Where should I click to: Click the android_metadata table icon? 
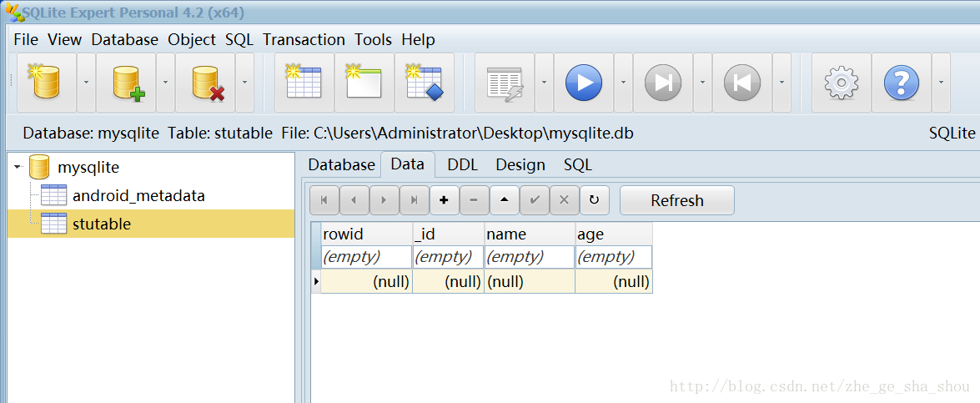pyautogui.click(x=53, y=195)
